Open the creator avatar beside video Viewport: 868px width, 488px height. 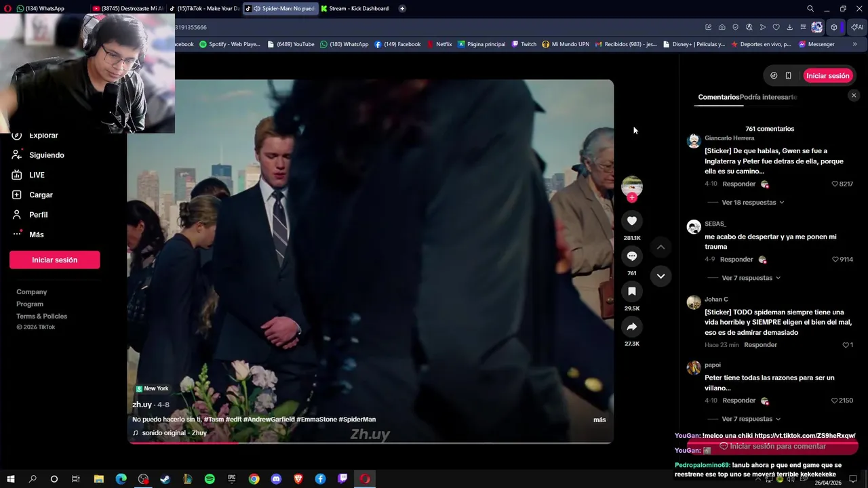(631, 186)
